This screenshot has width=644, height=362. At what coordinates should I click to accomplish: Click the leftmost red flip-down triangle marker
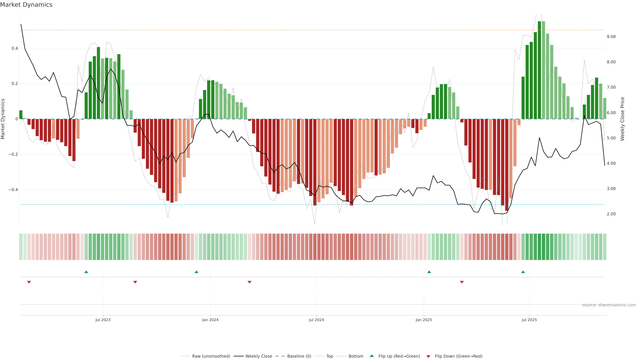click(x=29, y=282)
